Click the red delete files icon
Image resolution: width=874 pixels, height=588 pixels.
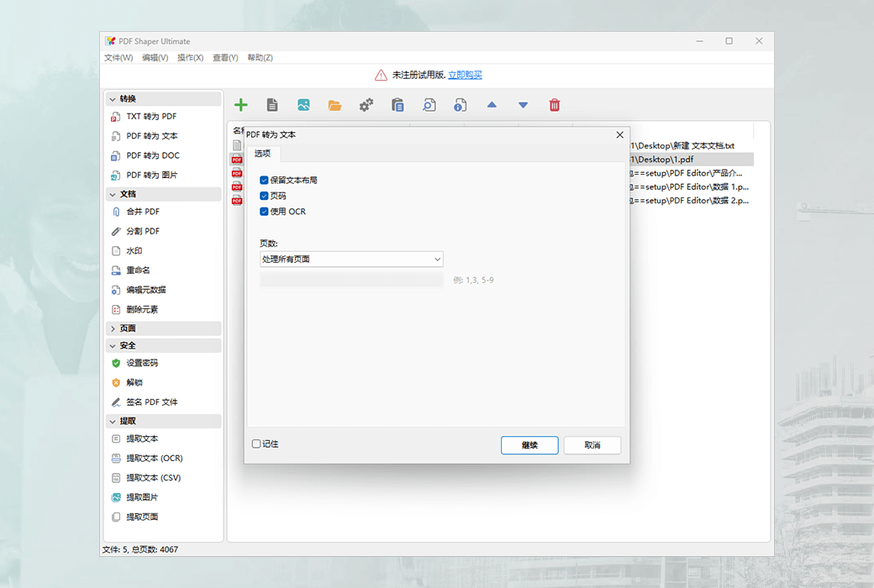pyautogui.click(x=554, y=104)
